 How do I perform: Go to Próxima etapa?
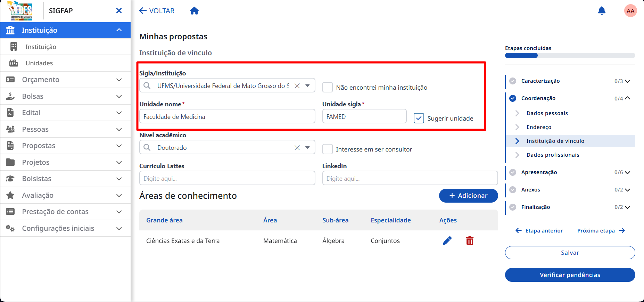pos(601,230)
